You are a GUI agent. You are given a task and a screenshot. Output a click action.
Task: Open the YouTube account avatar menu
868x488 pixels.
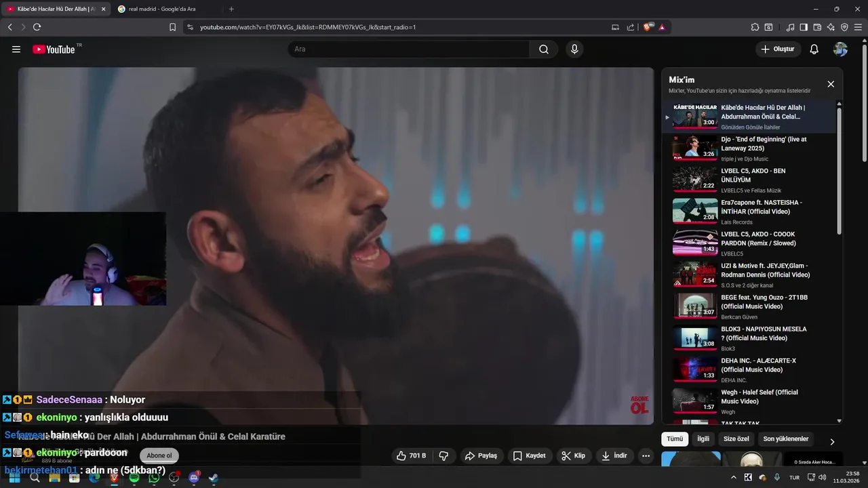(x=840, y=49)
